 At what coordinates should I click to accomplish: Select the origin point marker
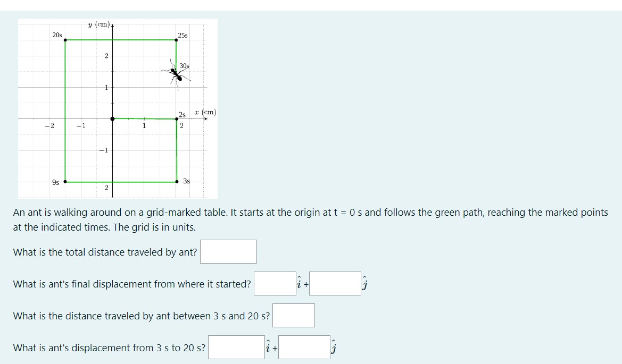pos(112,118)
